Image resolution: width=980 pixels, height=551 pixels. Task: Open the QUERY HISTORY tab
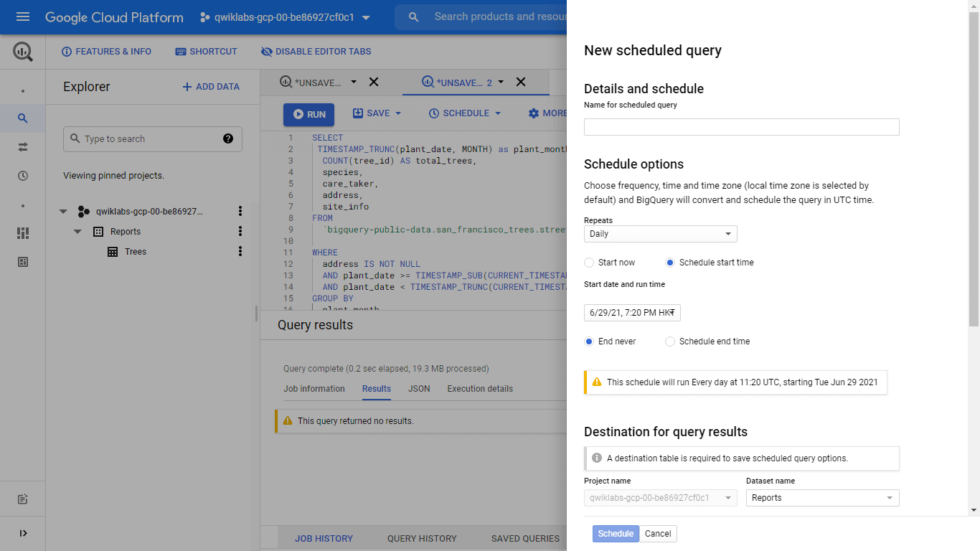click(x=422, y=538)
